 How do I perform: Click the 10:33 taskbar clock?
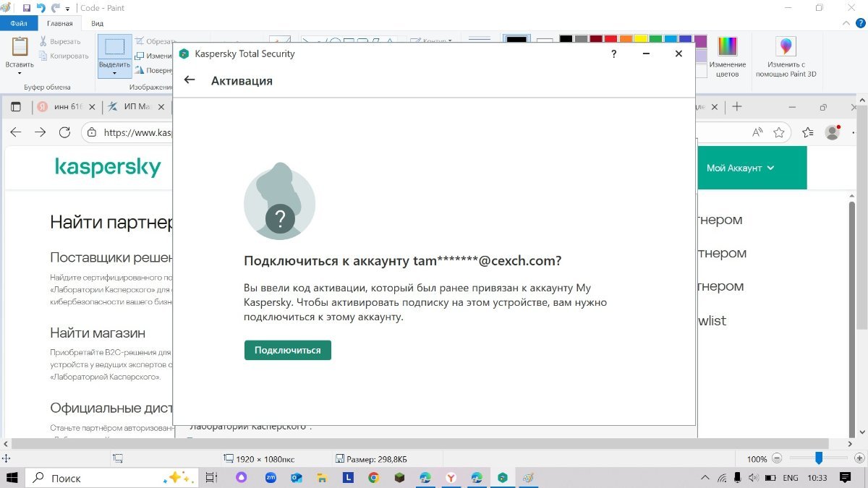[x=817, y=478]
